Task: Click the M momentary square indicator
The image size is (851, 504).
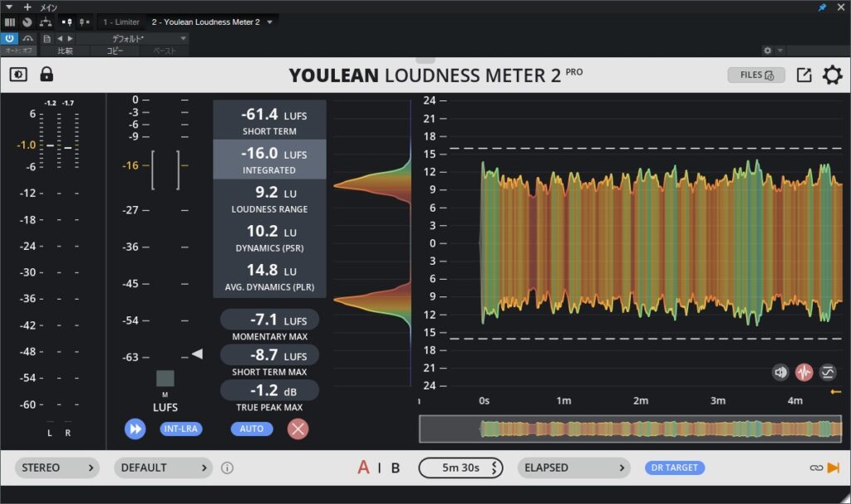Action: [165, 378]
